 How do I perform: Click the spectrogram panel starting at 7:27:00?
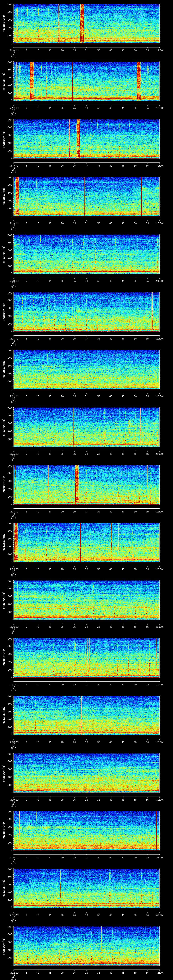click(86, 657)
